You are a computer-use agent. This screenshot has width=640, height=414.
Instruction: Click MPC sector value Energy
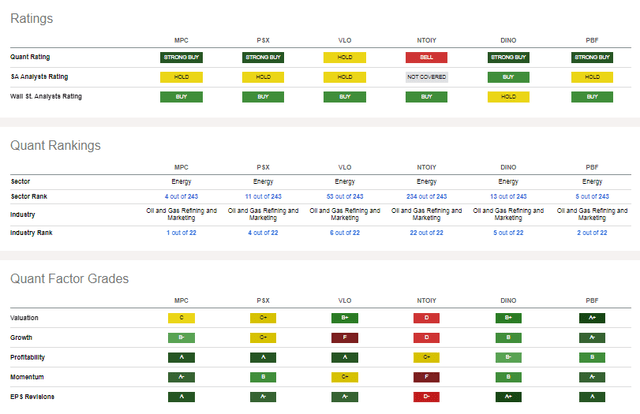pos(181,182)
